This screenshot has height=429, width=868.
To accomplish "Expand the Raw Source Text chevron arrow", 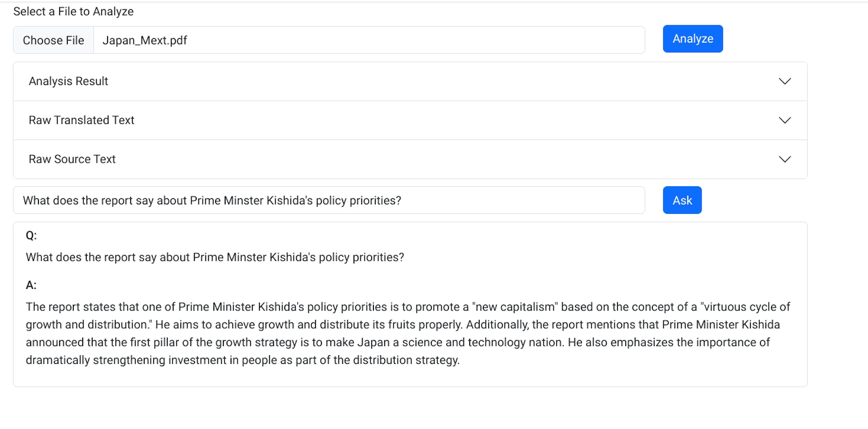I will 784,159.
